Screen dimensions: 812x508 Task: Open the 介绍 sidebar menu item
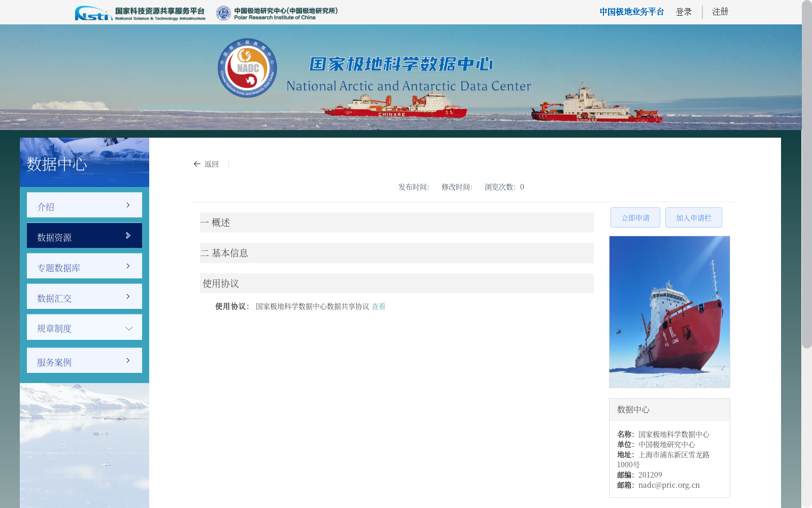pyautogui.click(x=84, y=205)
